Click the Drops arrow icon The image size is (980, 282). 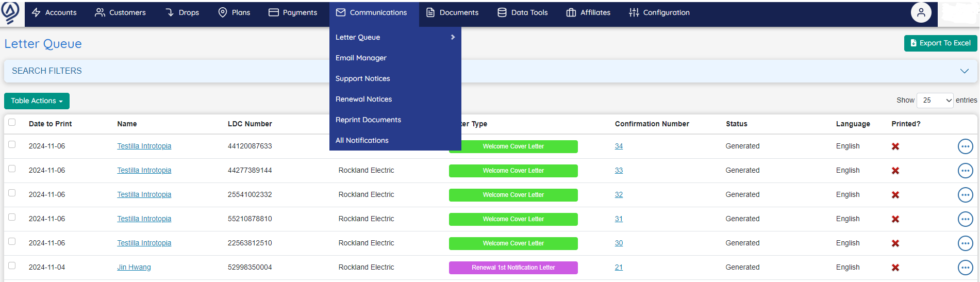[170, 12]
